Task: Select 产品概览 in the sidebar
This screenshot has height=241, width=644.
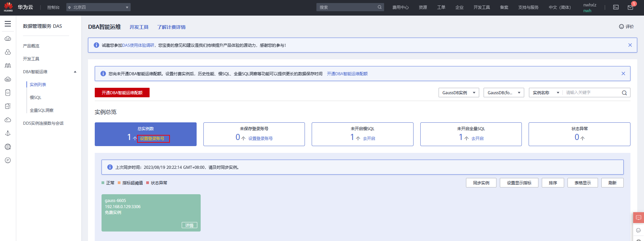Action: pos(31,46)
